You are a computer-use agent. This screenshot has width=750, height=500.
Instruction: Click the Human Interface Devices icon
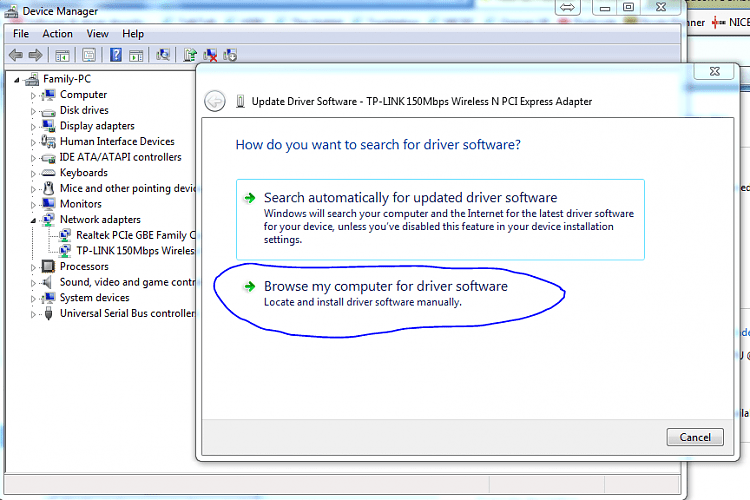click(48, 142)
